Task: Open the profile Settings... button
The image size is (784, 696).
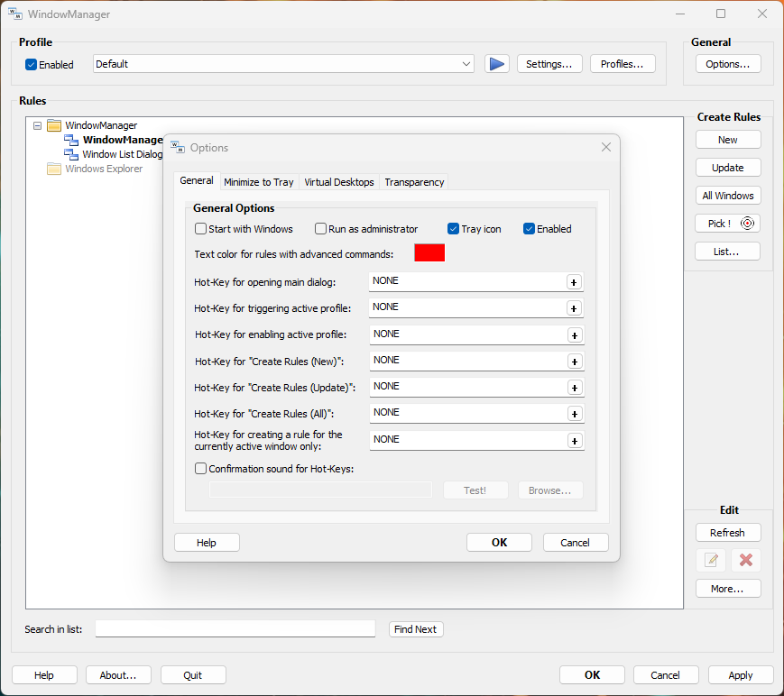Action: (x=549, y=64)
